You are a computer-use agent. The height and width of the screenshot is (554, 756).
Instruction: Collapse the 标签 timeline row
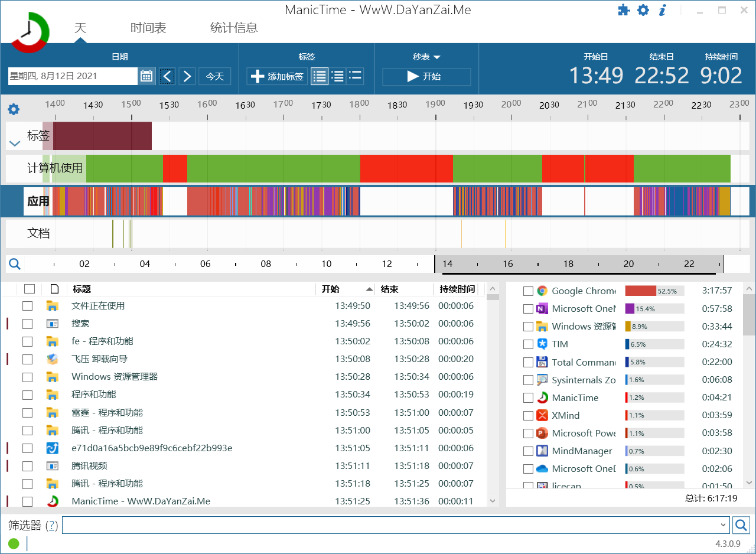14,142
